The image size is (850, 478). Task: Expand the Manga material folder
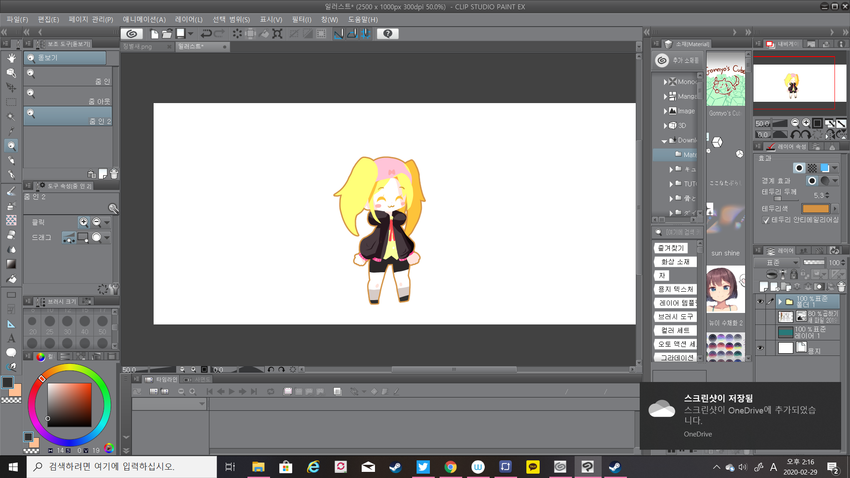(x=666, y=96)
